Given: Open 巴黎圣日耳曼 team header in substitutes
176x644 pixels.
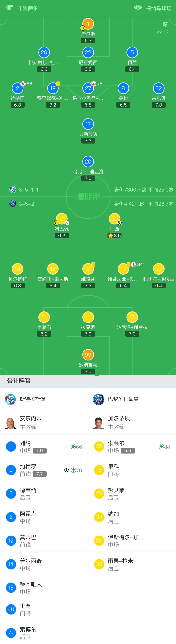Looking at the screenshot, I should [132, 399].
